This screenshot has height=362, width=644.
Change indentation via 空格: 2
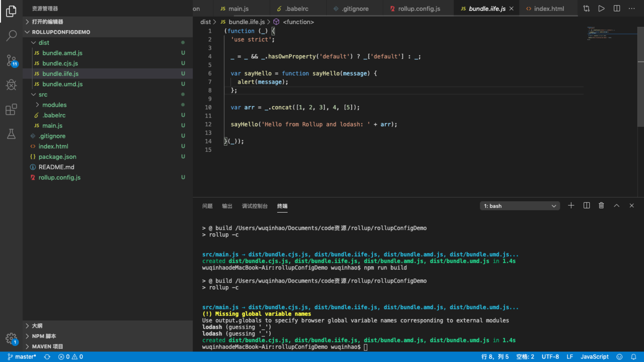(x=525, y=357)
